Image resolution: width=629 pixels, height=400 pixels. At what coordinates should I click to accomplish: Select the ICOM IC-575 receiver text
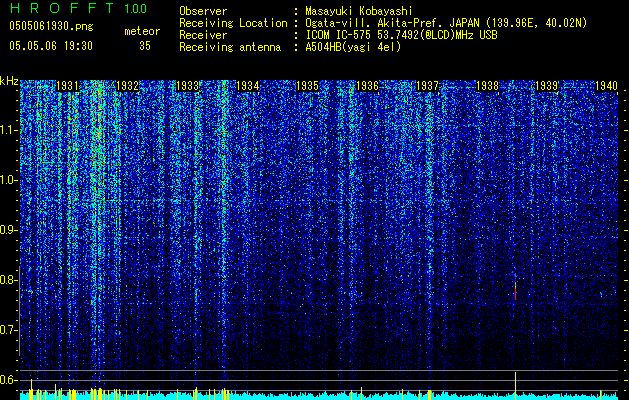coord(401,35)
